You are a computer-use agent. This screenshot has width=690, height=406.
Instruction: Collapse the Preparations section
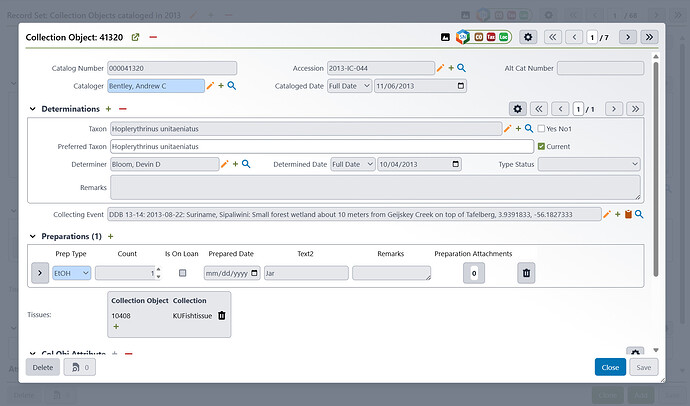(x=33, y=236)
